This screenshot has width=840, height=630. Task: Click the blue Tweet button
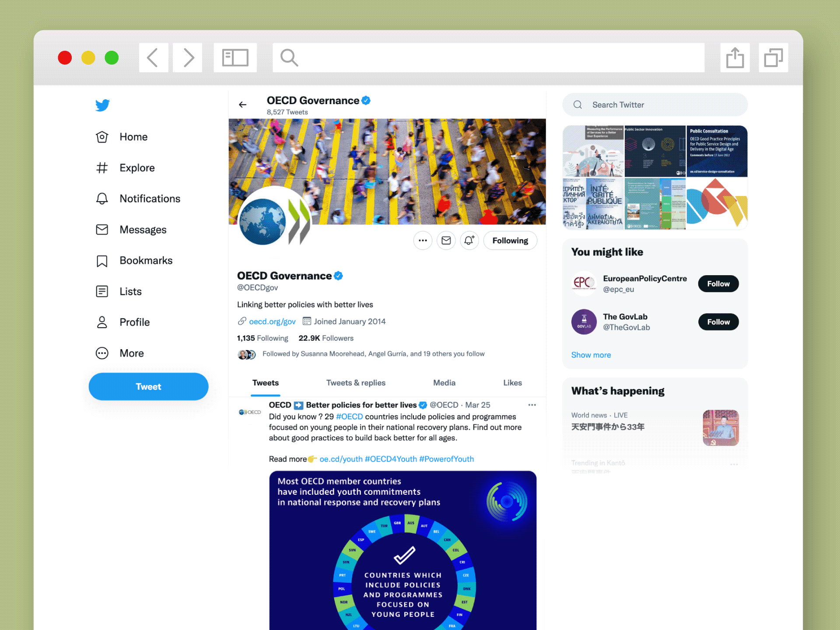(149, 387)
